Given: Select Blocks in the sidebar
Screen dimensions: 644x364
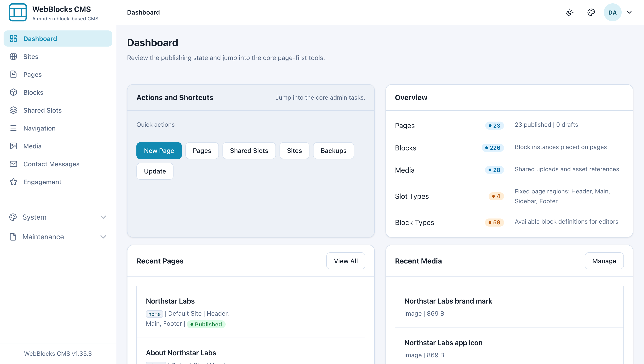Looking at the screenshot, I should click(58, 92).
